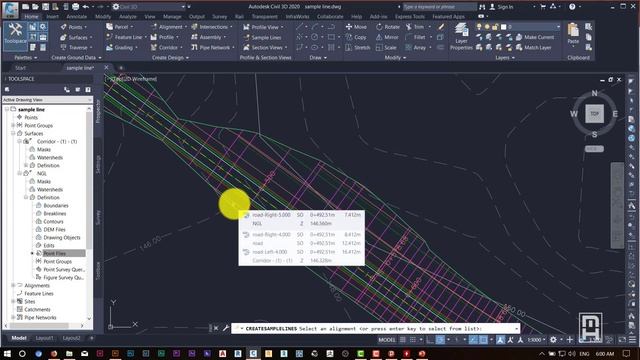Screen dimensions: 640x360
Task: Open the Surfaces ribbon button
Action: pyautogui.click(x=76, y=37)
